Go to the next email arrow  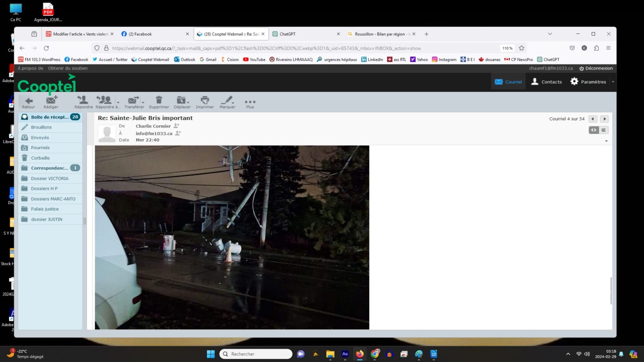(604, 119)
